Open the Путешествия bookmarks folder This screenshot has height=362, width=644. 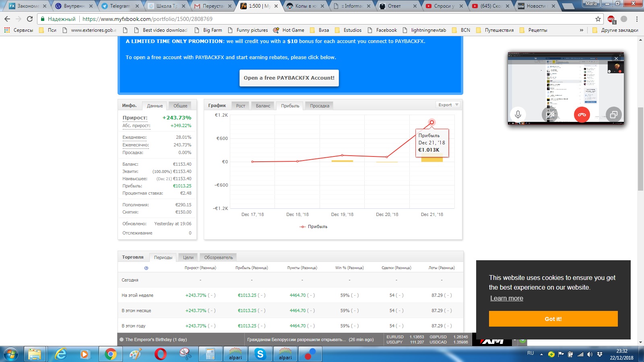(x=495, y=30)
